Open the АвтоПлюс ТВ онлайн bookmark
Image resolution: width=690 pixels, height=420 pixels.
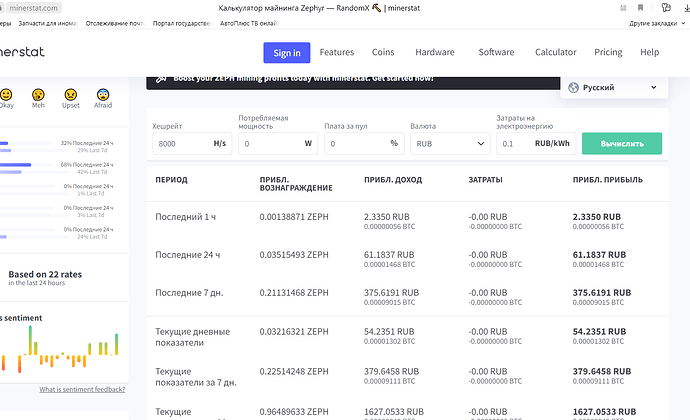click(249, 23)
